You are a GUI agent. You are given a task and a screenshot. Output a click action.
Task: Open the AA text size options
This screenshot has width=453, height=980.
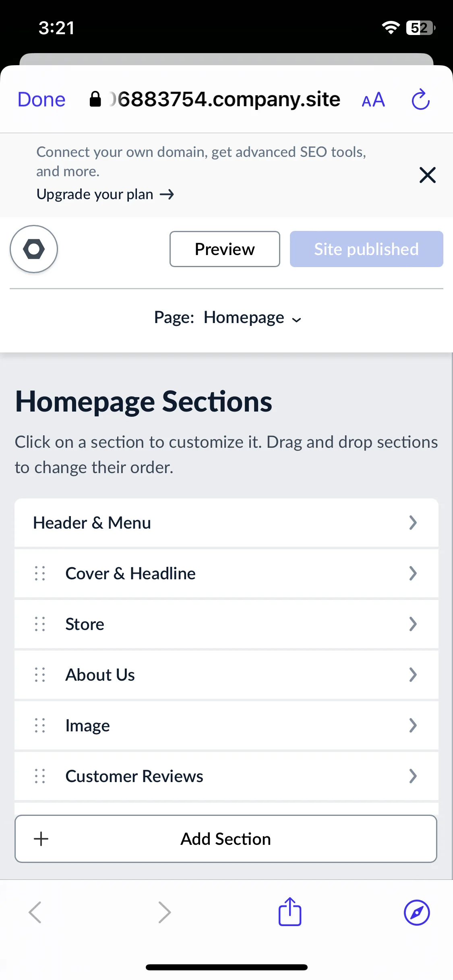tap(373, 100)
